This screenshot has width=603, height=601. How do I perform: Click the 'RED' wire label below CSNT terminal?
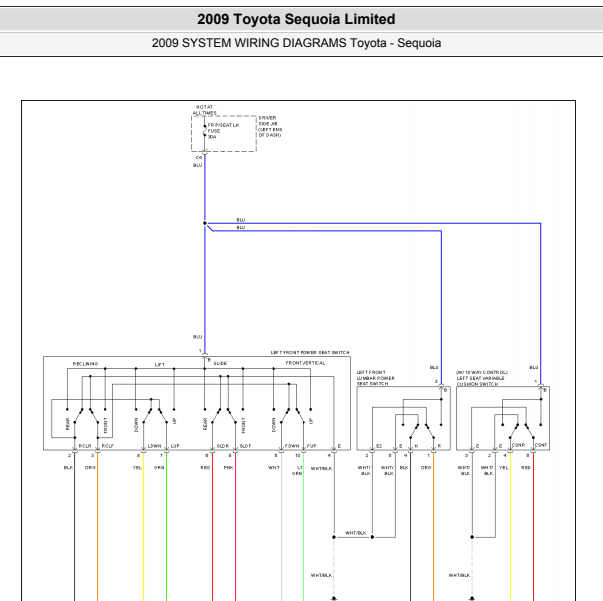point(526,468)
